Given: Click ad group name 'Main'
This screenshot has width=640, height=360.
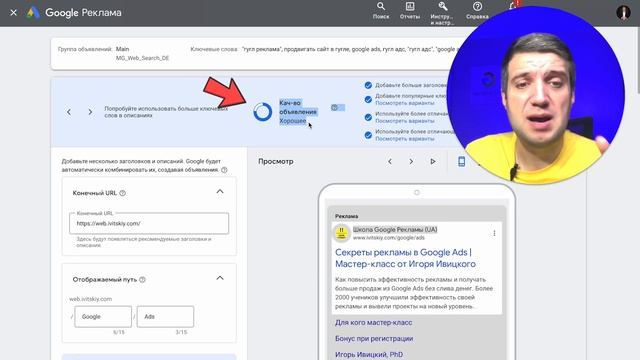Looking at the screenshot, I should (x=122, y=49).
